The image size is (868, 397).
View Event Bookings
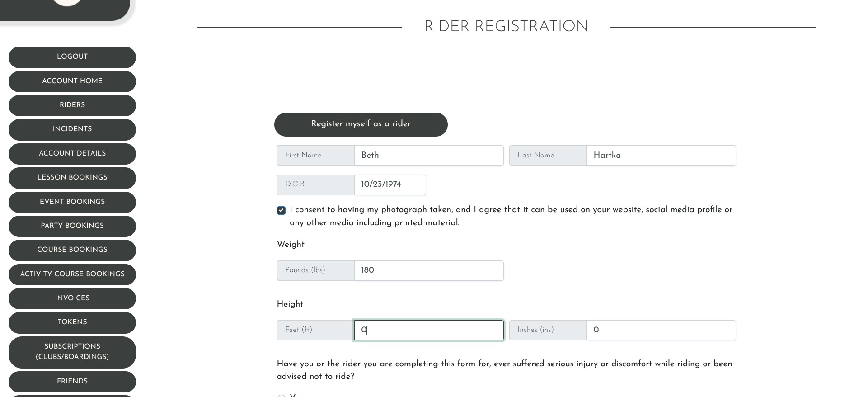pyautogui.click(x=72, y=202)
